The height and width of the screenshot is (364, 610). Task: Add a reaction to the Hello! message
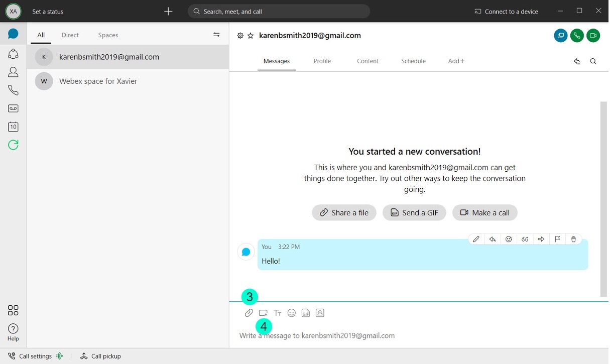(x=509, y=239)
